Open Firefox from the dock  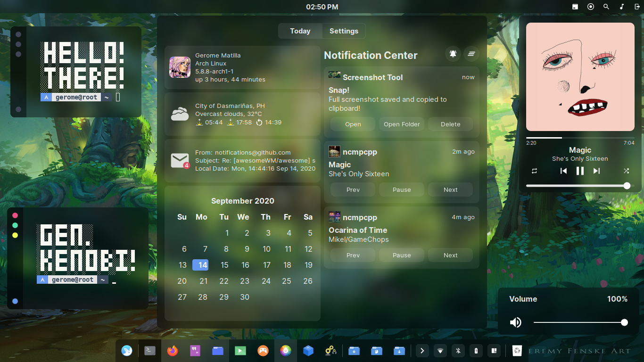tap(173, 351)
